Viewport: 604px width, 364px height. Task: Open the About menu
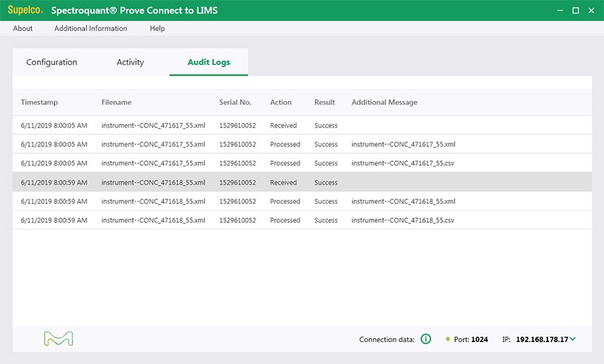(x=23, y=29)
